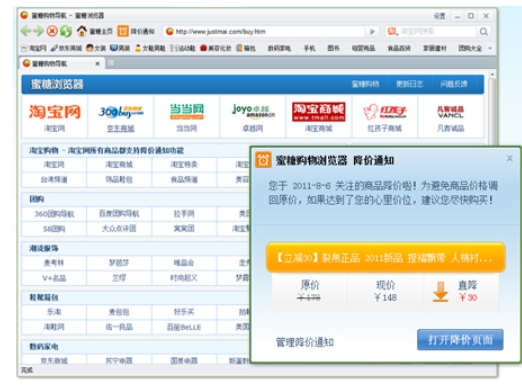Open 乐淘 shoes link
522x387 pixels.
pos(54,312)
